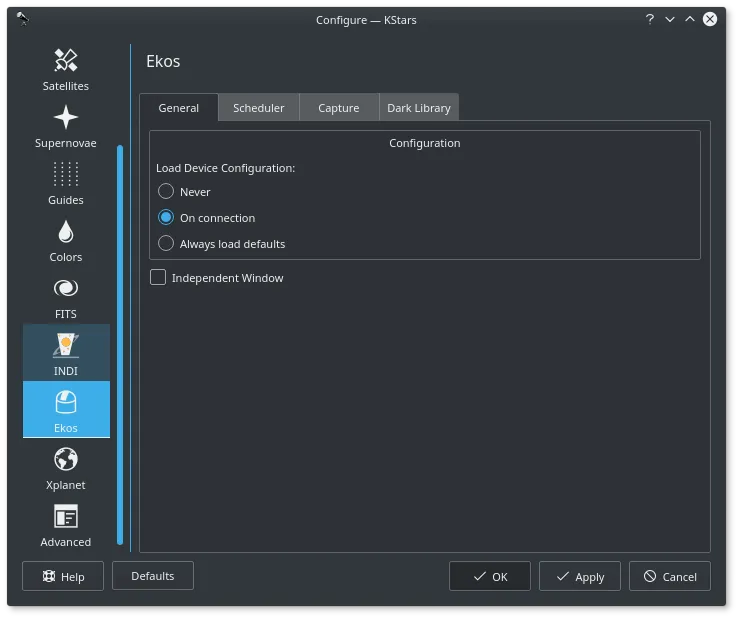739x619 pixels.
Task: Maximize the Configure window
Action: pos(690,19)
